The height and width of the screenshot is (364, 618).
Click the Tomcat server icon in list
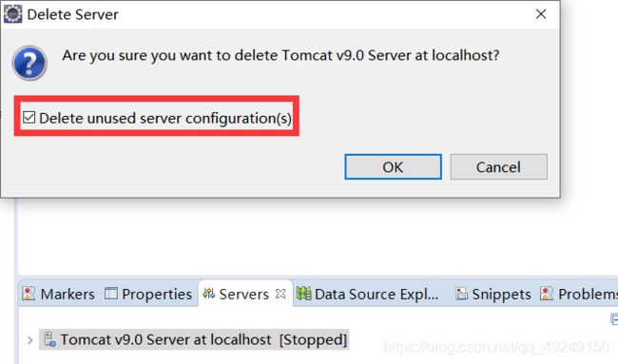49,339
